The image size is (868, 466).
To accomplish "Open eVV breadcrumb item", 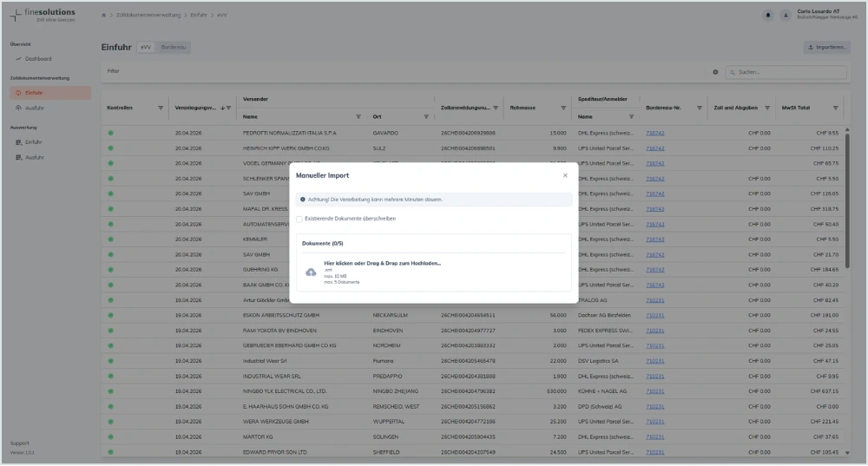I will 222,16.
